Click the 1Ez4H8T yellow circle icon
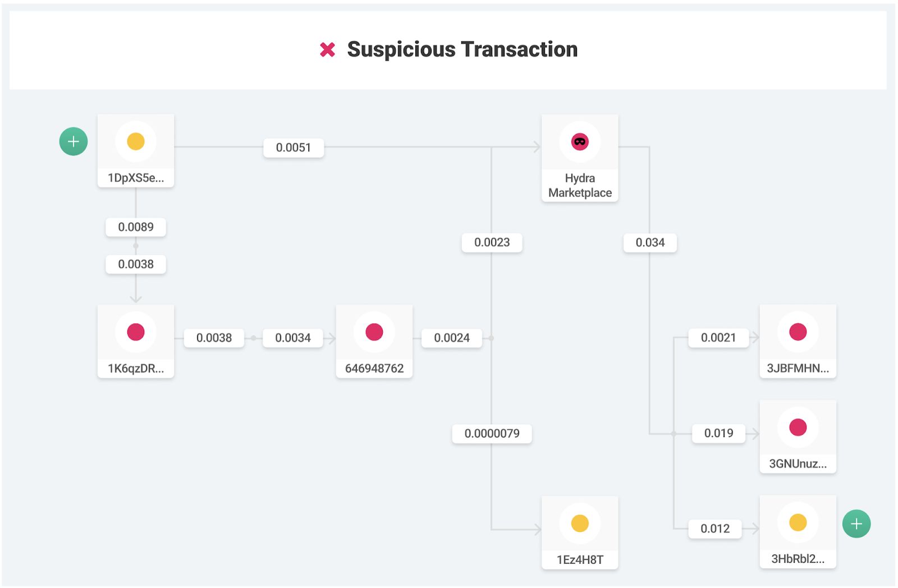This screenshot has height=588, width=898. [x=580, y=523]
